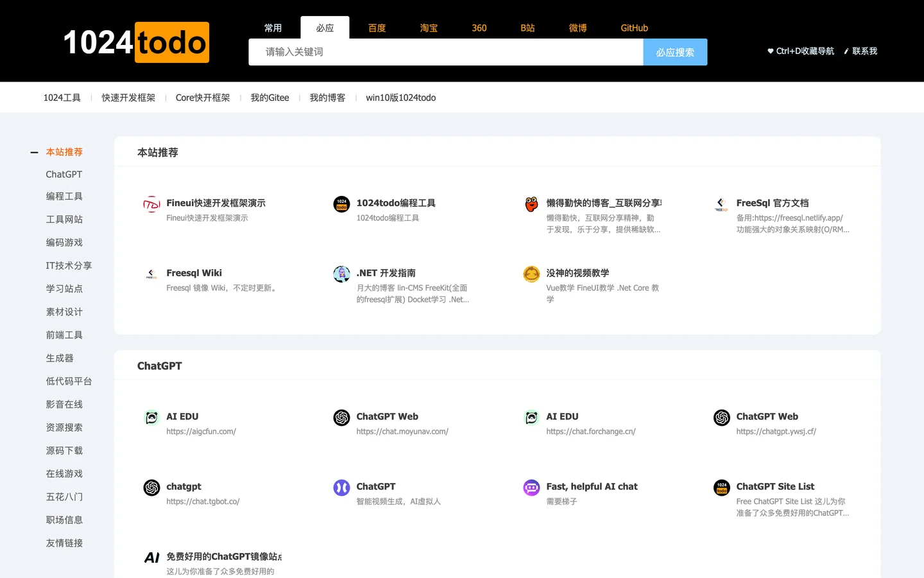Click the .NET 开发指南 avatar icon
Viewport: 924px width, 578px height.
[x=341, y=274]
